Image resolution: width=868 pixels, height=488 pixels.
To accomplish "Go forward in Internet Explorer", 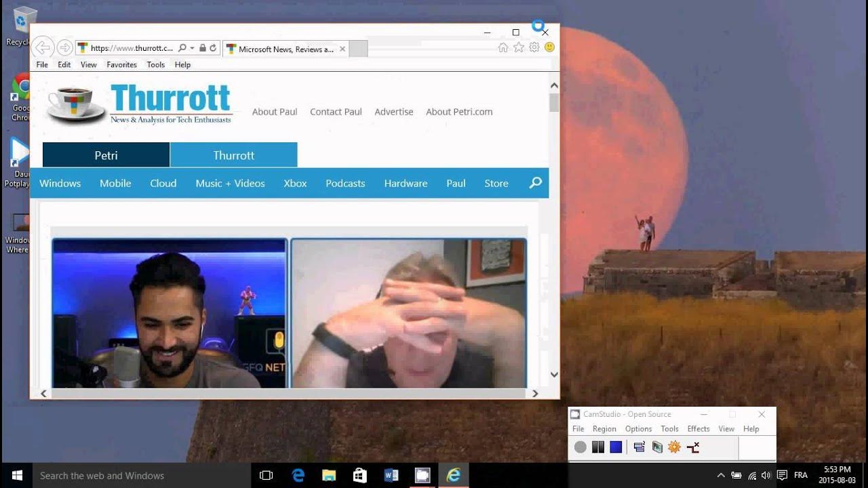I will [64, 47].
